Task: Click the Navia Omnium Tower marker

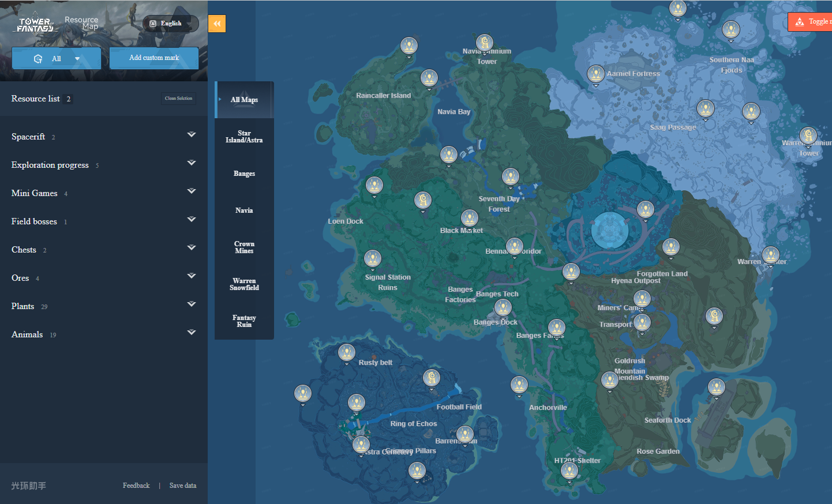Action: pyautogui.click(x=485, y=43)
